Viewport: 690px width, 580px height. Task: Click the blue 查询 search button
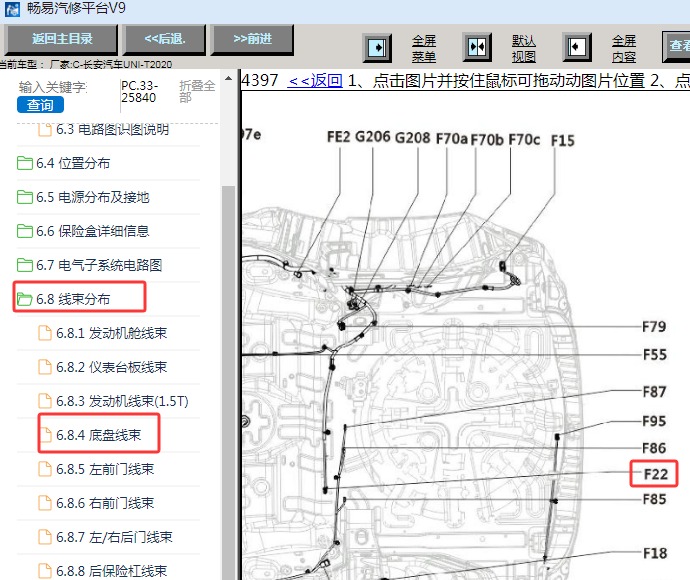pyautogui.click(x=40, y=105)
